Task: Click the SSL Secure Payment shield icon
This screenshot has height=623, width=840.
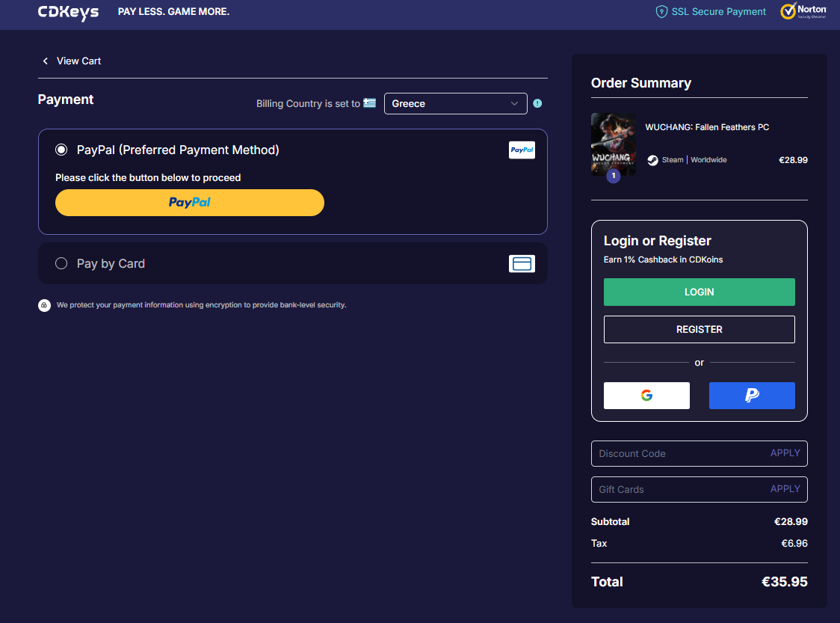Action: (x=661, y=12)
